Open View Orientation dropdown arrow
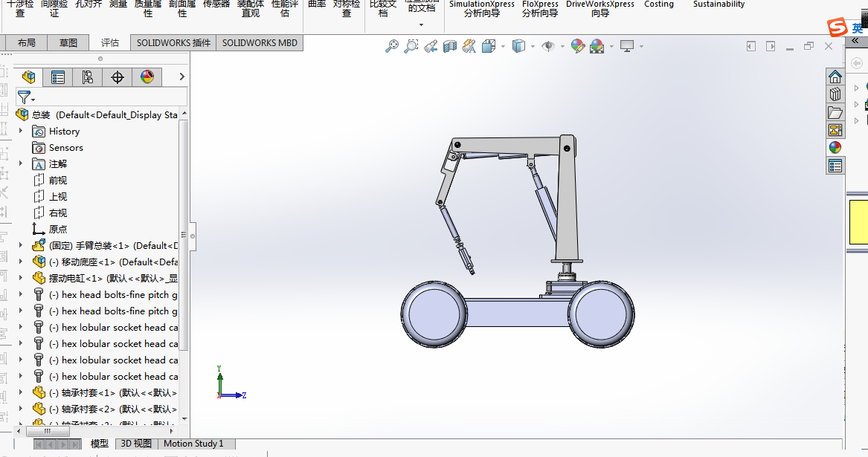The height and width of the screenshot is (457, 868). [504, 47]
